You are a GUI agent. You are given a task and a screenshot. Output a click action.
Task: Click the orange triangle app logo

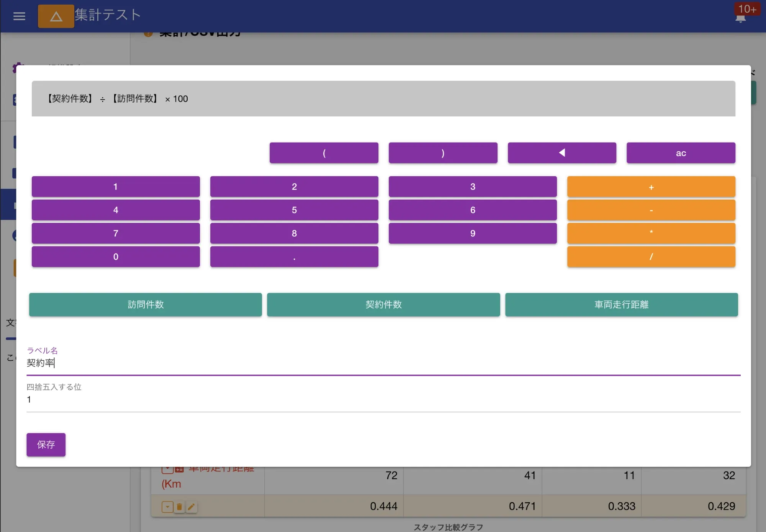pos(56,16)
